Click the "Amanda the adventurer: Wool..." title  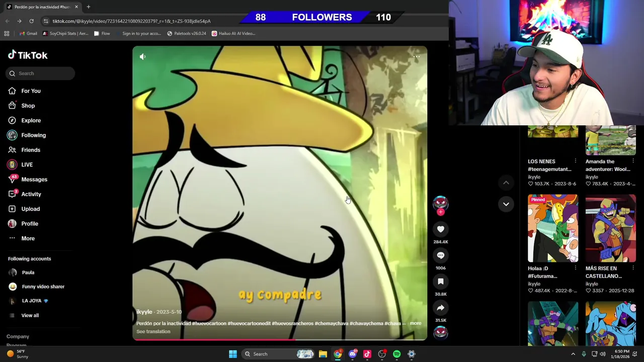pos(607,165)
